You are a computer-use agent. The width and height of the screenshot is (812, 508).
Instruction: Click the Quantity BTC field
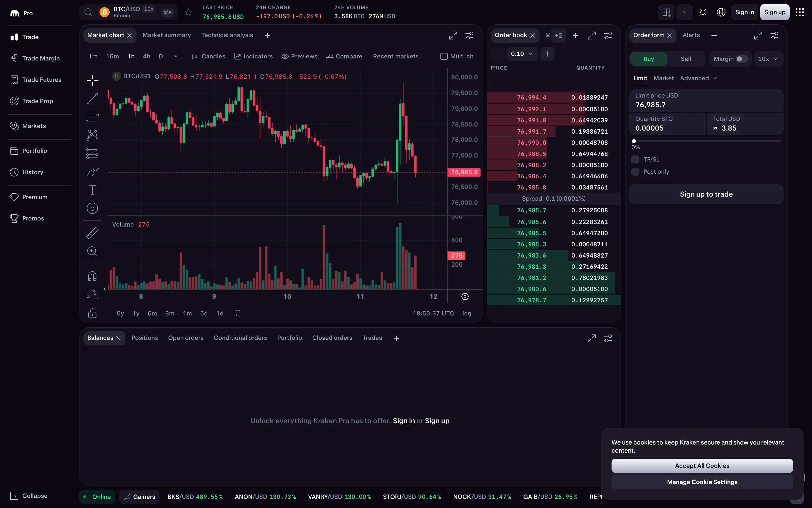pos(667,124)
